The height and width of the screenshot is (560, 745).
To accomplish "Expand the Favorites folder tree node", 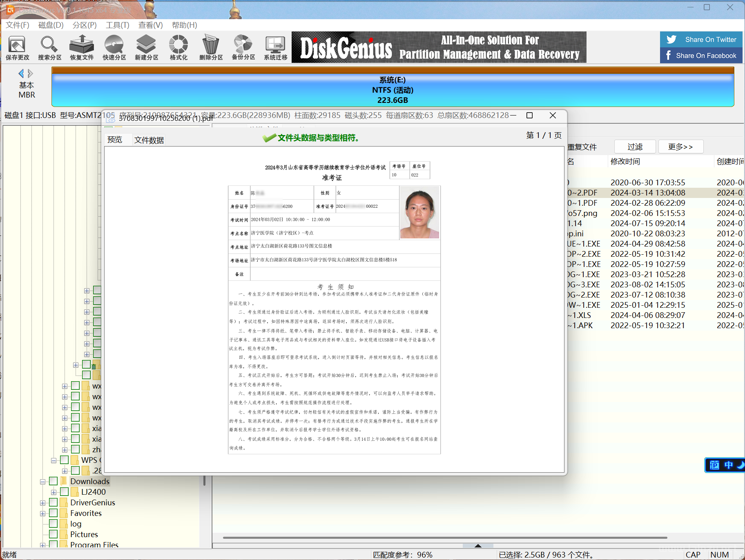I will click(42, 513).
